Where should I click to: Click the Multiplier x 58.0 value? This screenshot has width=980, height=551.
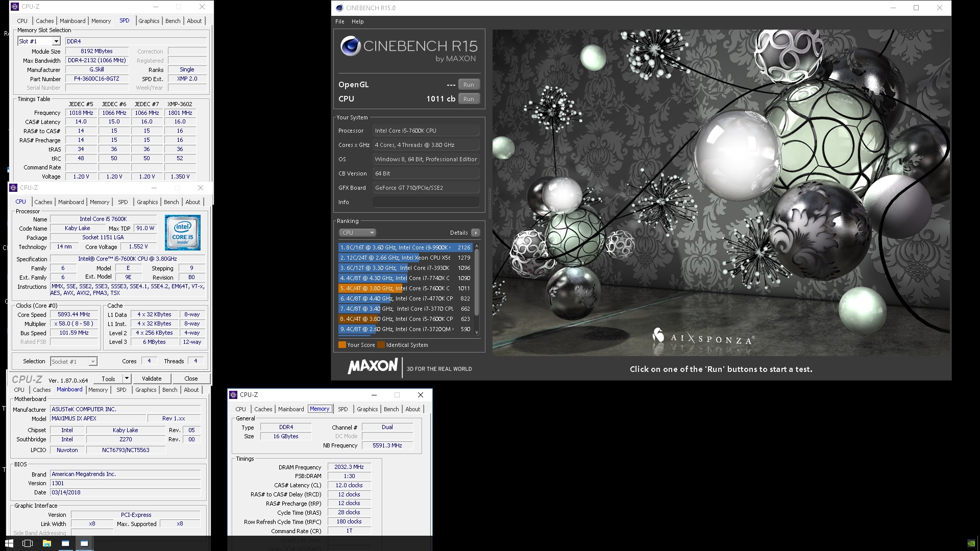(x=73, y=324)
